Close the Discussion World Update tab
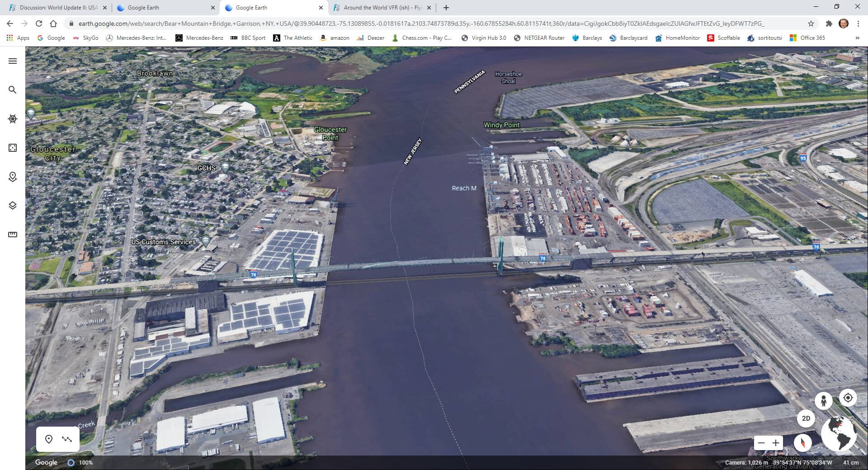The image size is (868, 470). click(105, 8)
